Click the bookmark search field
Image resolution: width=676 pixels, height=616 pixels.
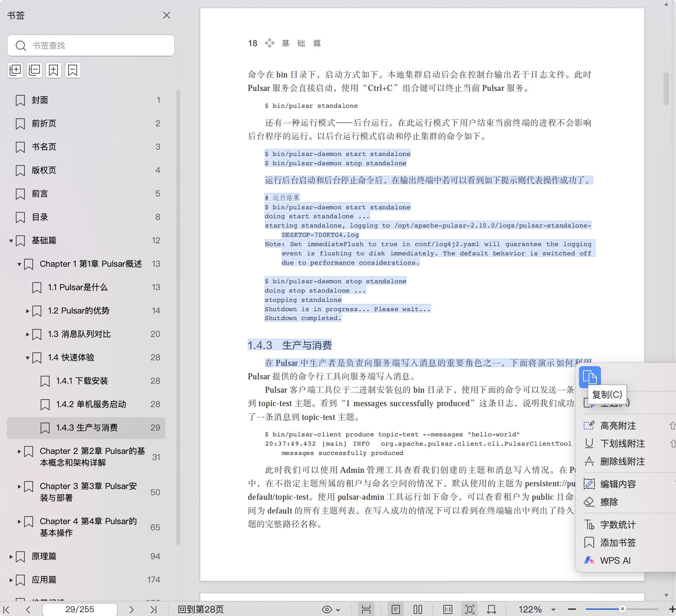91,45
